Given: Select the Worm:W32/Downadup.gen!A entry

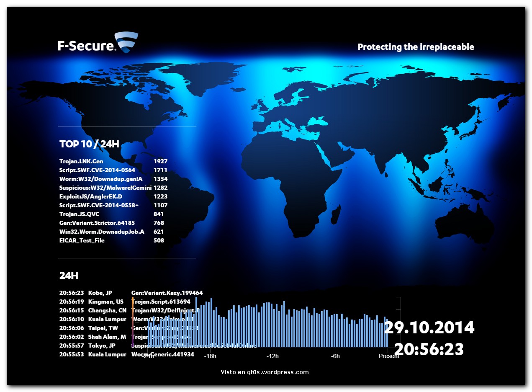Looking at the screenshot, I should (x=101, y=179).
